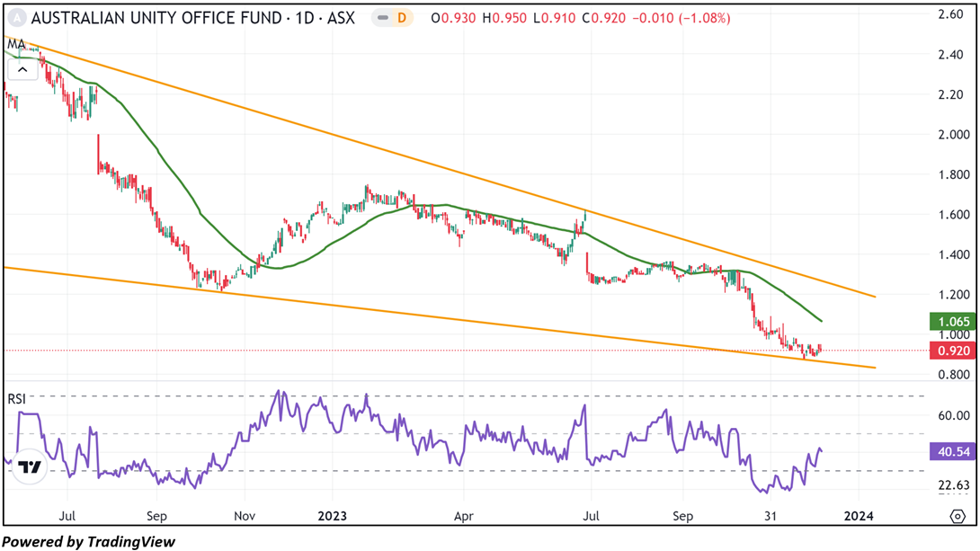Click the 2023 time axis label
The width and height of the screenshot is (980, 551).
pos(332,516)
